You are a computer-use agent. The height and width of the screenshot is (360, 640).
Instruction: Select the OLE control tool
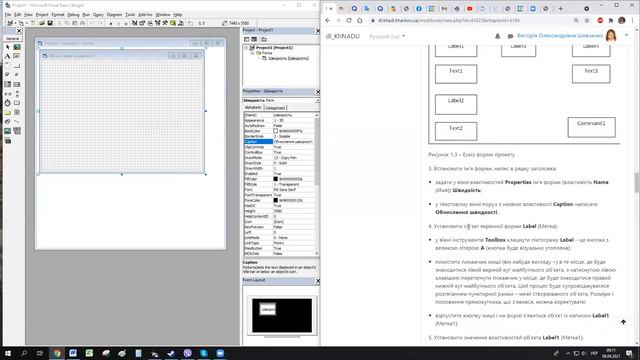click(7, 141)
